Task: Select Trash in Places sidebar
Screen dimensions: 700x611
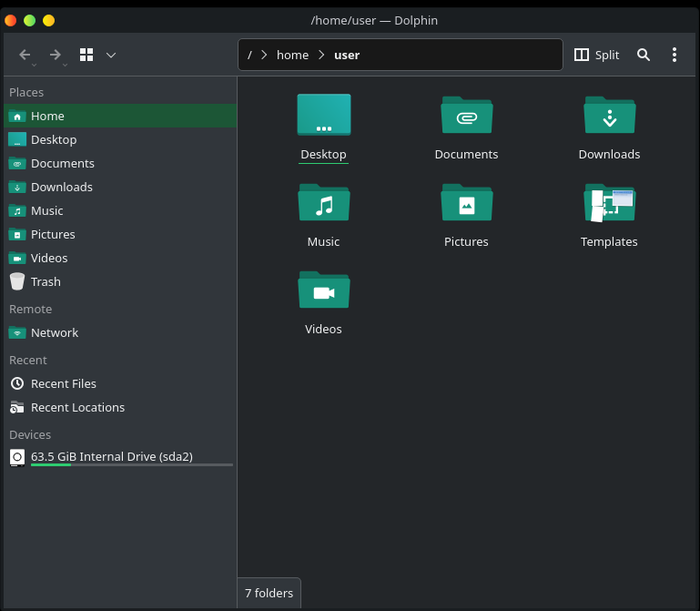Action: (x=46, y=281)
